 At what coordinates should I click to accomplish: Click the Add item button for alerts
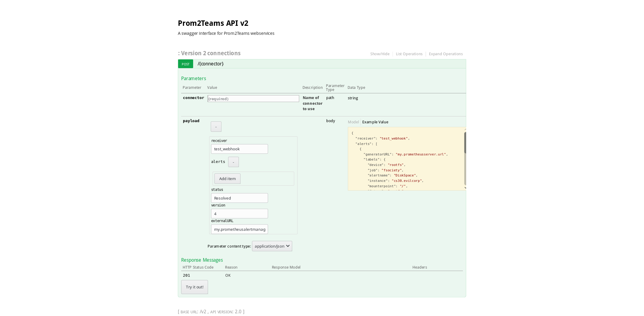pyautogui.click(x=227, y=178)
